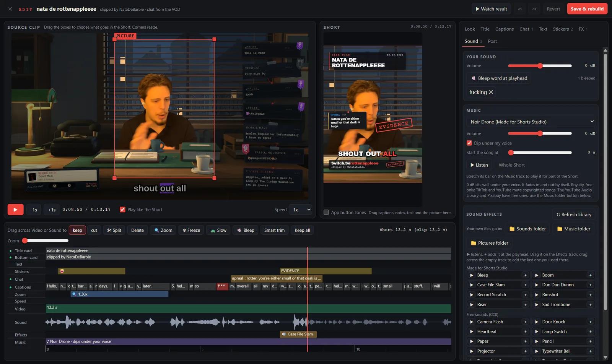Add the Rimshot sound with plus
The image size is (612, 364).
590,295
